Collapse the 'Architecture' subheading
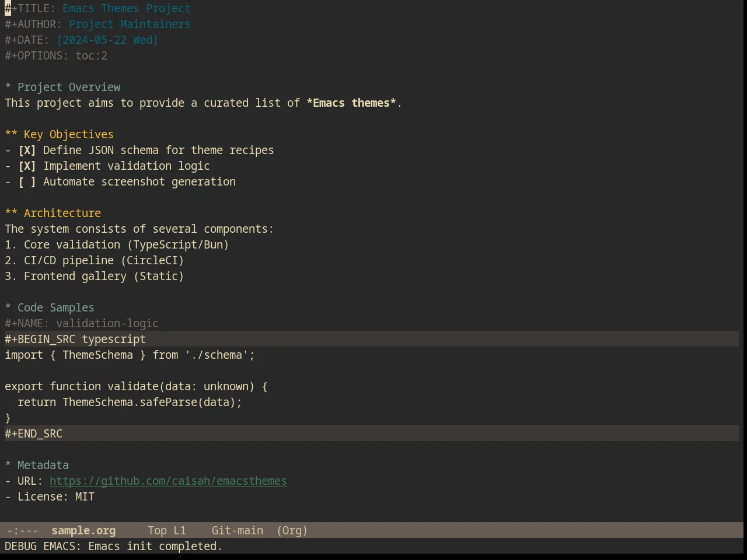The image size is (747, 560). (x=53, y=213)
